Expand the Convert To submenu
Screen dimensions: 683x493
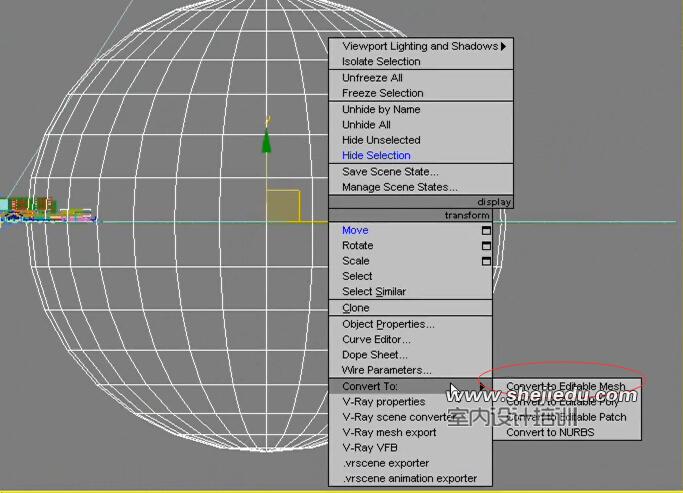pyautogui.click(x=410, y=386)
